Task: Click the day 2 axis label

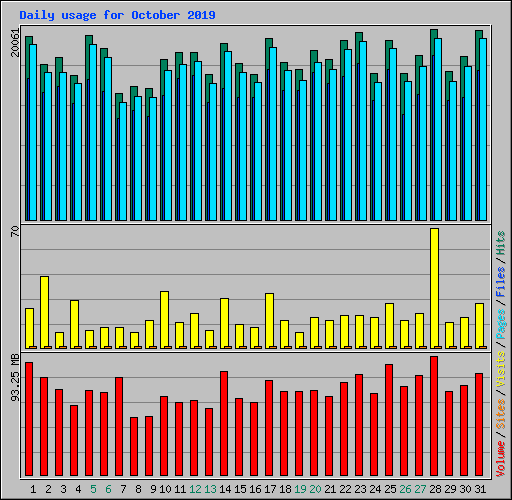Action: (48, 489)
